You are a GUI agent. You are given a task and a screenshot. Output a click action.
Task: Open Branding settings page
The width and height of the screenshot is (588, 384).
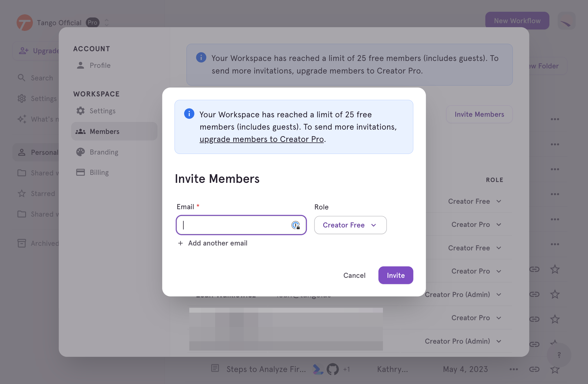pyautogui.click(x=97, y=152)
